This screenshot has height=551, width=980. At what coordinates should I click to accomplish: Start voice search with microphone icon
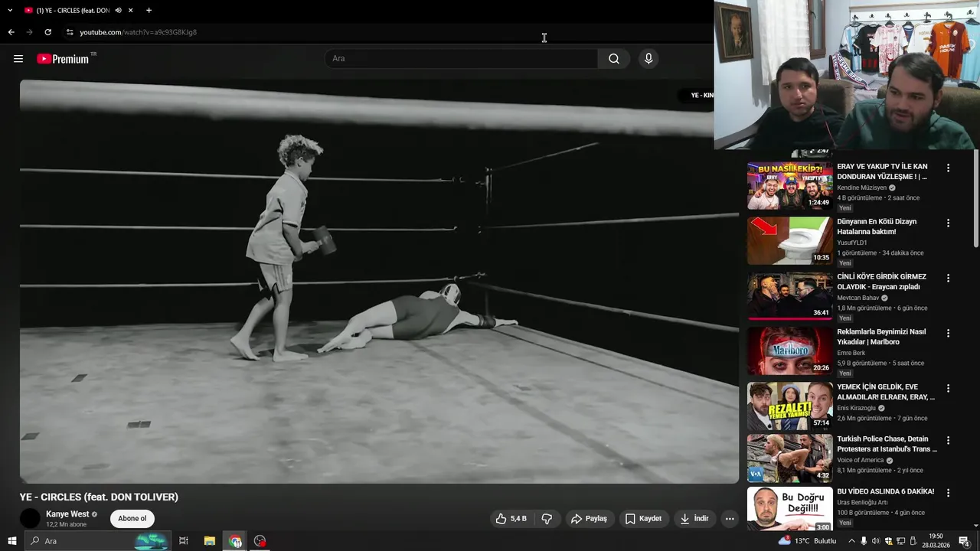[x=648, y=59]
